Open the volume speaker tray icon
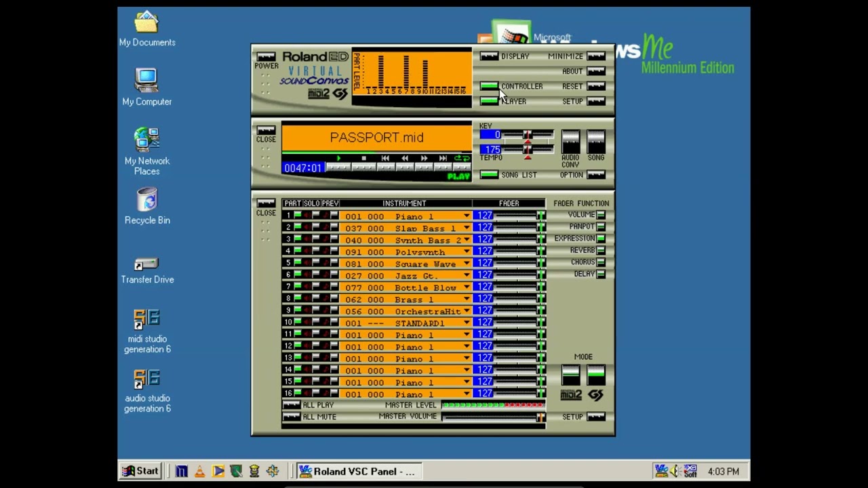The width and height of the screenshot is (868, 488). point(675,471)
